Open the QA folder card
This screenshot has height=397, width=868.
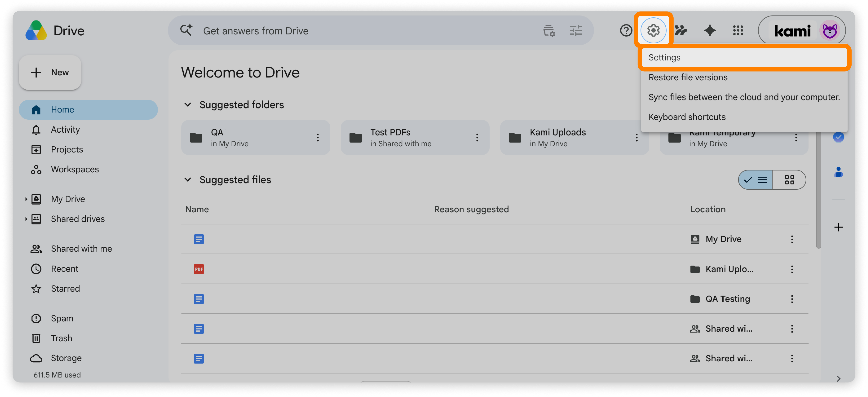coord(255,138)
